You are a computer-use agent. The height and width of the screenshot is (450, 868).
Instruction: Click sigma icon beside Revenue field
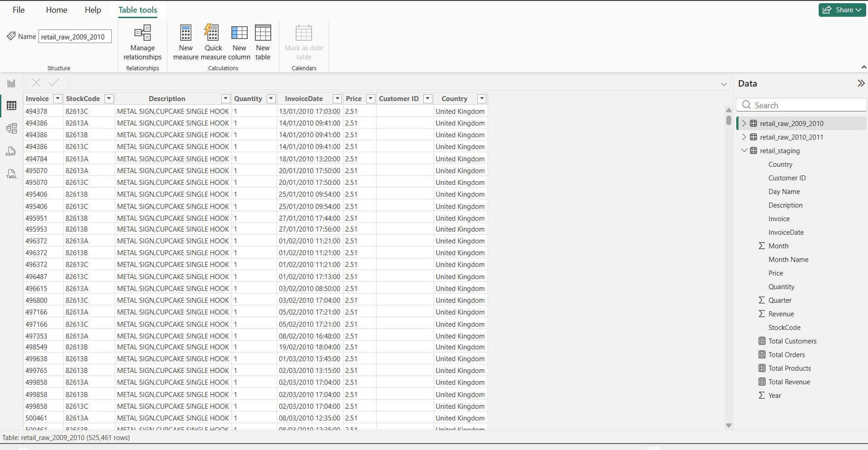click(762, 314)
